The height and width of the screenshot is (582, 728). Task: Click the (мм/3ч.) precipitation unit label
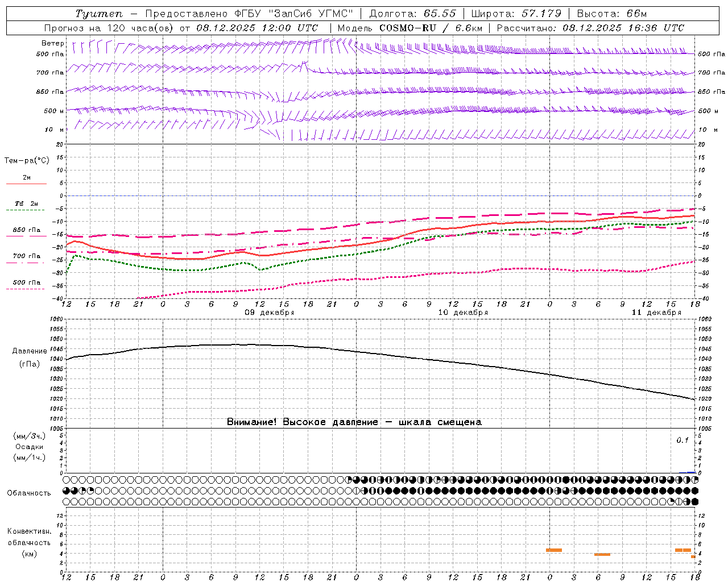click(x=30, y=436)
